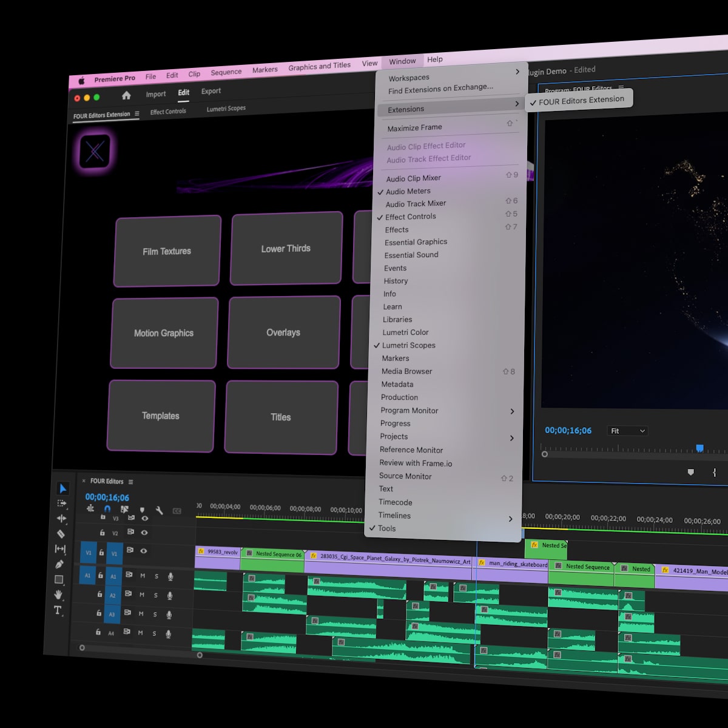The height and width of the screenshot is (728, 728).
Task: Mute audio track A1
Action: click(143, 576)
